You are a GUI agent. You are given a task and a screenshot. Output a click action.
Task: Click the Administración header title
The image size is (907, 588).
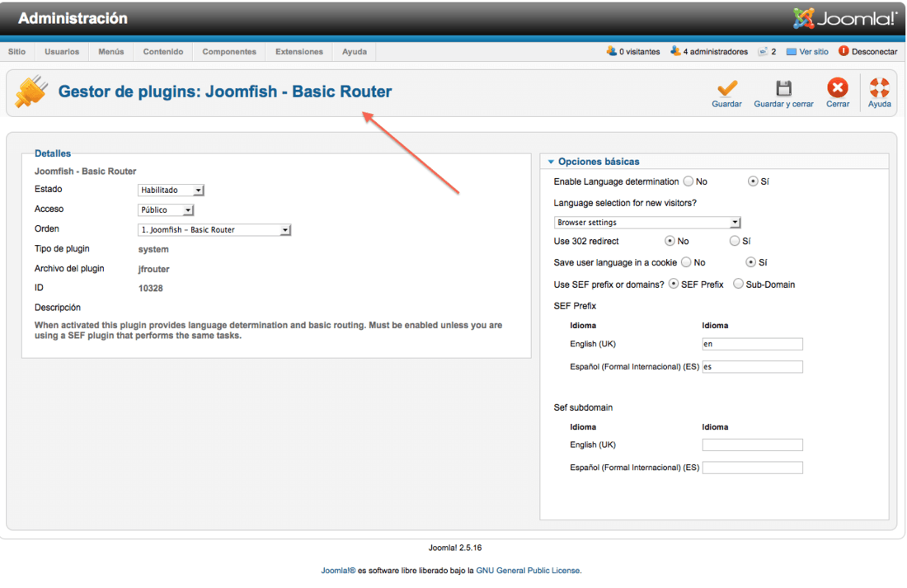point(73,18)
